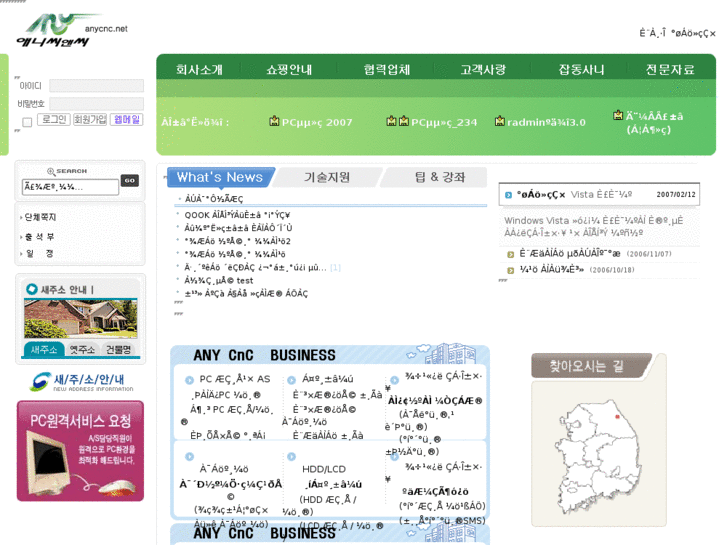Click the 회원가입 button
Viewport: 727px width, 545px height.
pyautogui.click(x=90, y=120)
